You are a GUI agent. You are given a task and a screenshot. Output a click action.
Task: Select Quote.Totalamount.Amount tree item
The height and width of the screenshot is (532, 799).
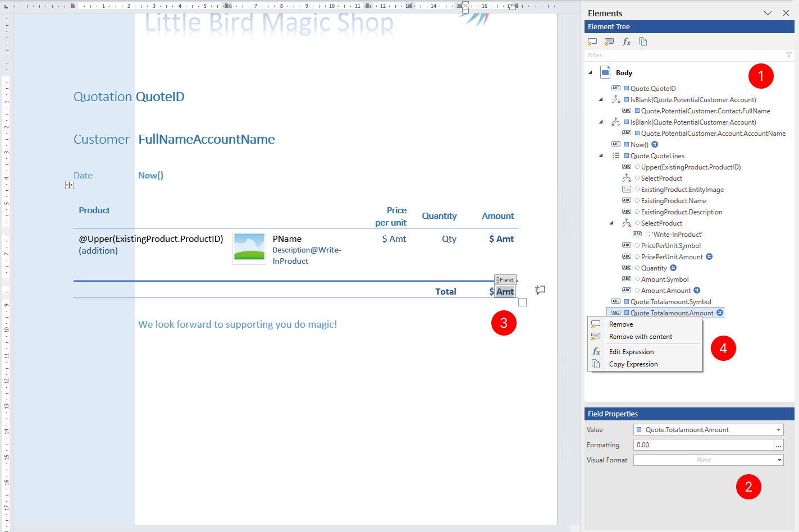click(x=672, y=313)
